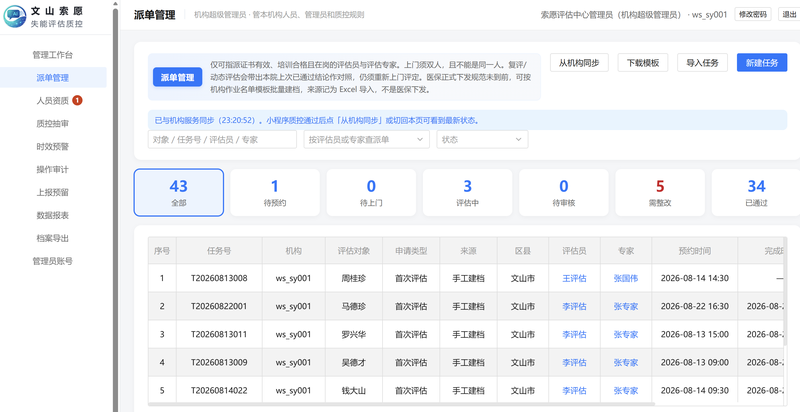
Task: Open 档案导出 sidebar item
Action: click(x=53, y=238)
